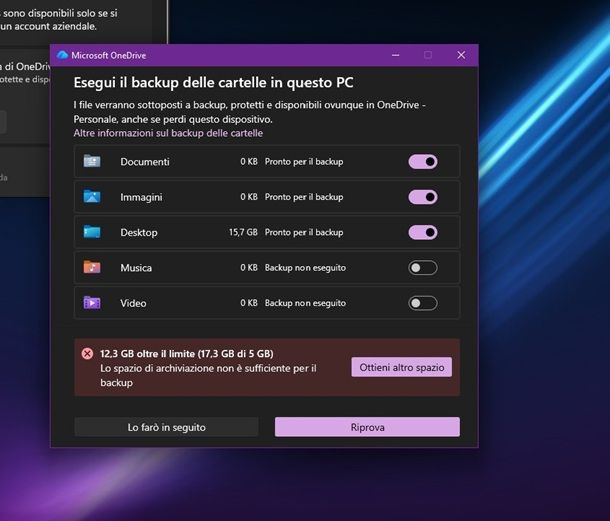Click the 'Desktop' folder name

(139, 233)
